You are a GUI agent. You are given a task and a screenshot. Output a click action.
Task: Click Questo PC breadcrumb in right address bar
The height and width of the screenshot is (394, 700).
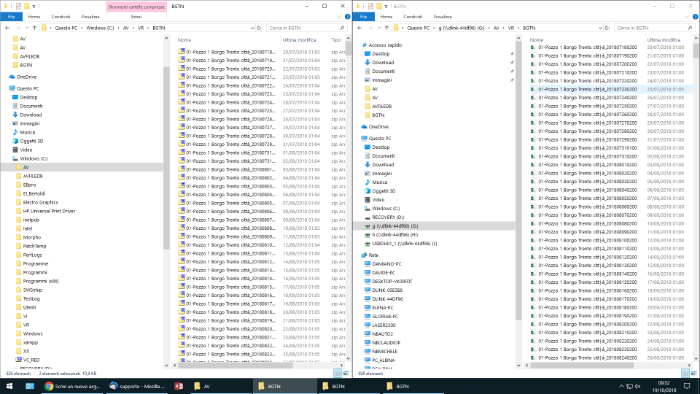click(418, 28)
